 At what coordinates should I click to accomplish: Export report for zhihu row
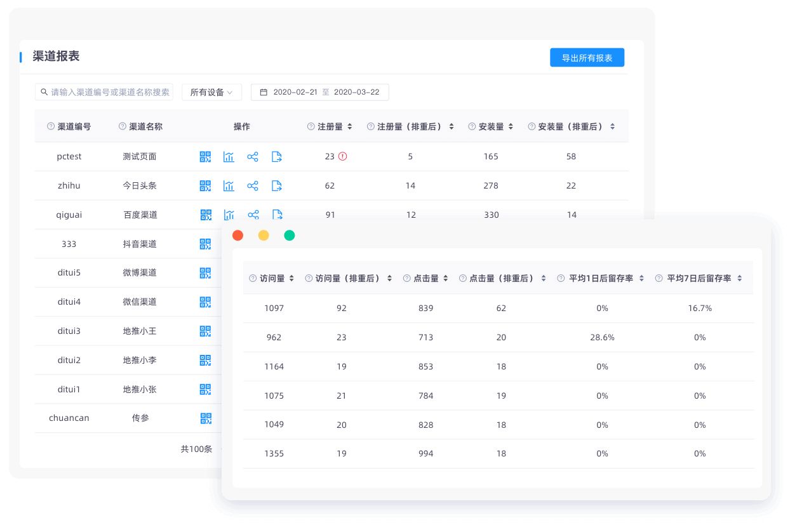coord(277,186)
